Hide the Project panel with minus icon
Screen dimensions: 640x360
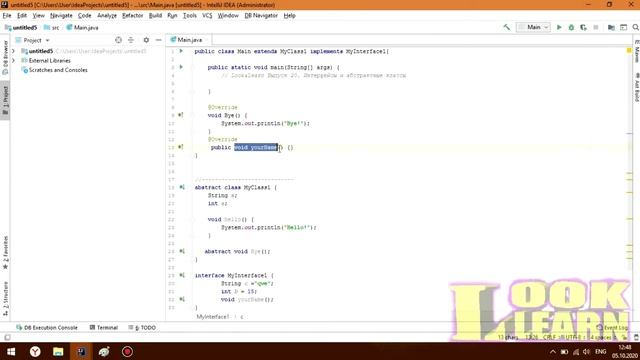click(x=158, y=40)
